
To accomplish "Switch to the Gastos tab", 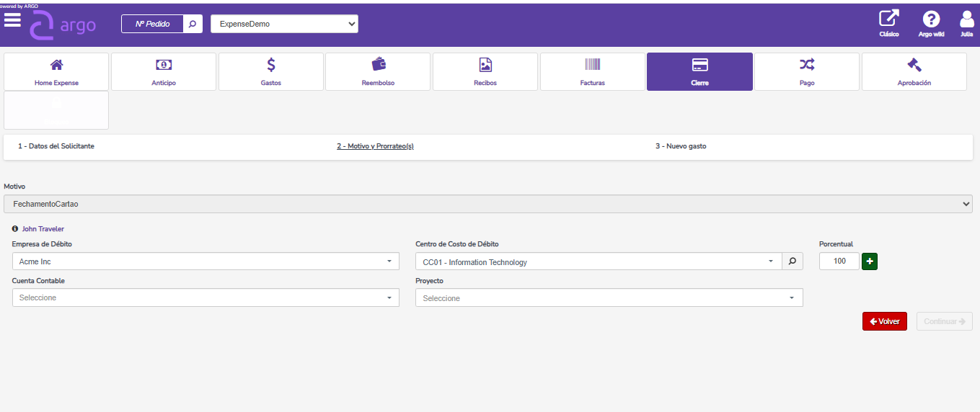I will coord(271,71).
